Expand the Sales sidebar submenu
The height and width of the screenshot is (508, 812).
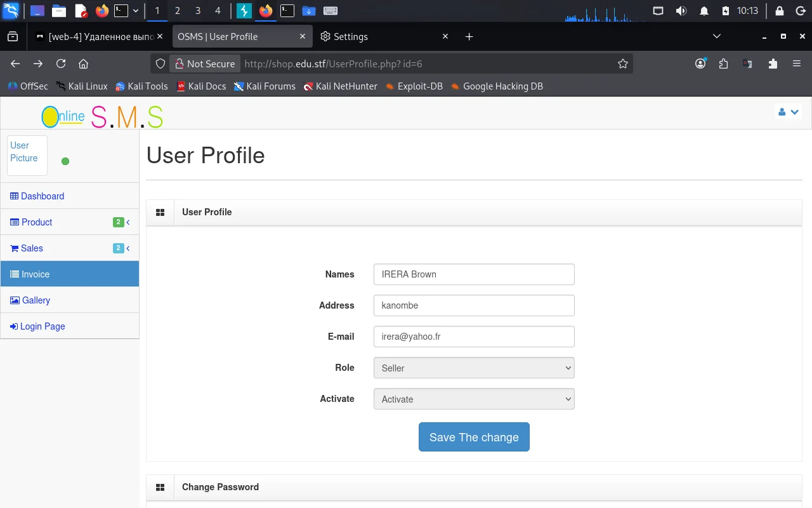click(x=70, y=248)
